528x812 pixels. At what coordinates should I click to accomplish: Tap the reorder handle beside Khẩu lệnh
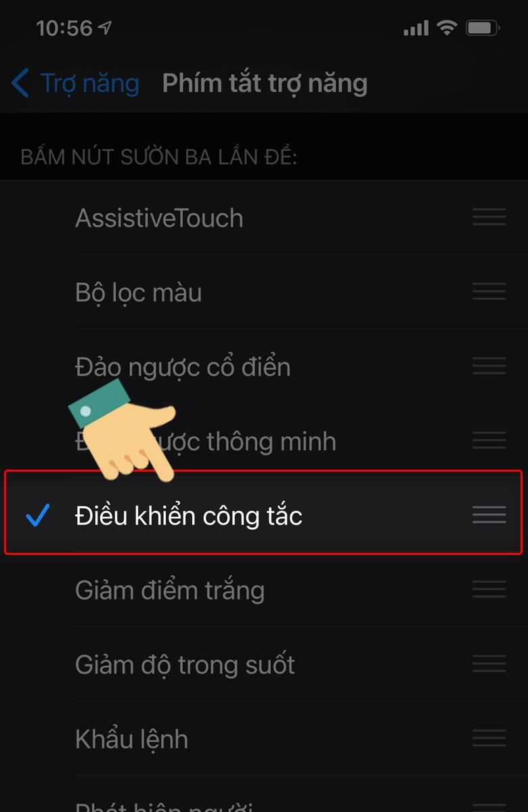pyautogui.click(x=489, y=738)
